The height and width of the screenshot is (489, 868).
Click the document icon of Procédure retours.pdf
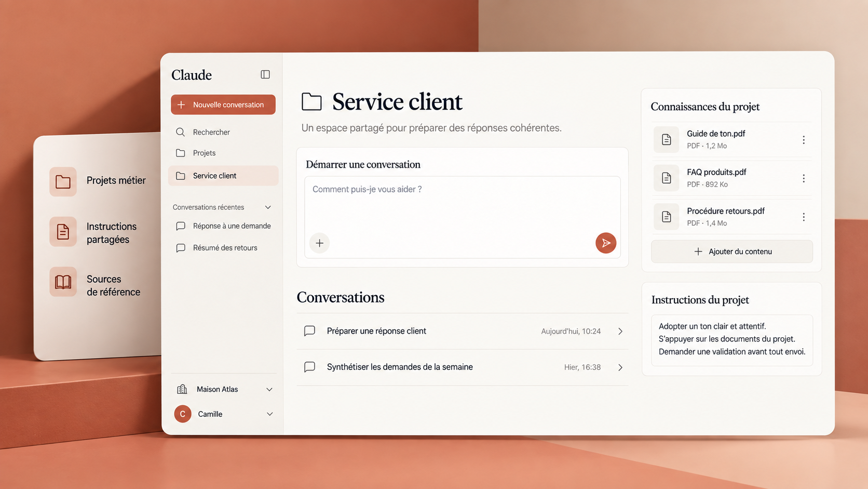coord(666,217)
